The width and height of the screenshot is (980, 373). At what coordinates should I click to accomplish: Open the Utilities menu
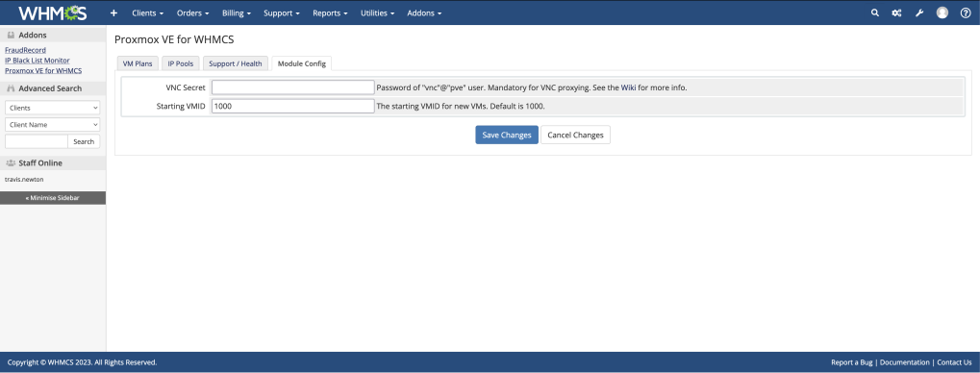tap(378, 12)
